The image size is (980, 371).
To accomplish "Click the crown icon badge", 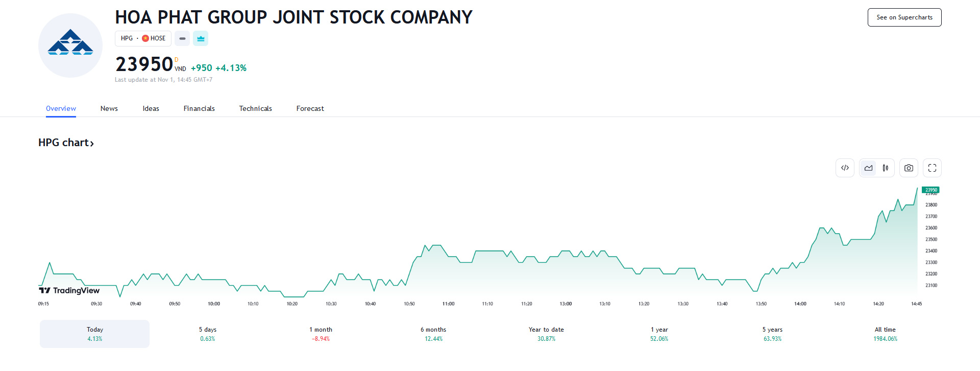I will pos(201,38).
